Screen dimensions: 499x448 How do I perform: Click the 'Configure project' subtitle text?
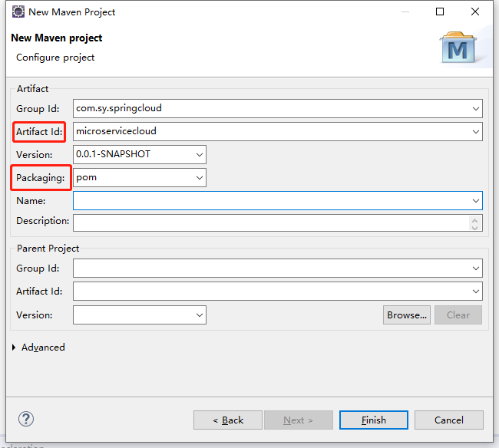[55, 58]
